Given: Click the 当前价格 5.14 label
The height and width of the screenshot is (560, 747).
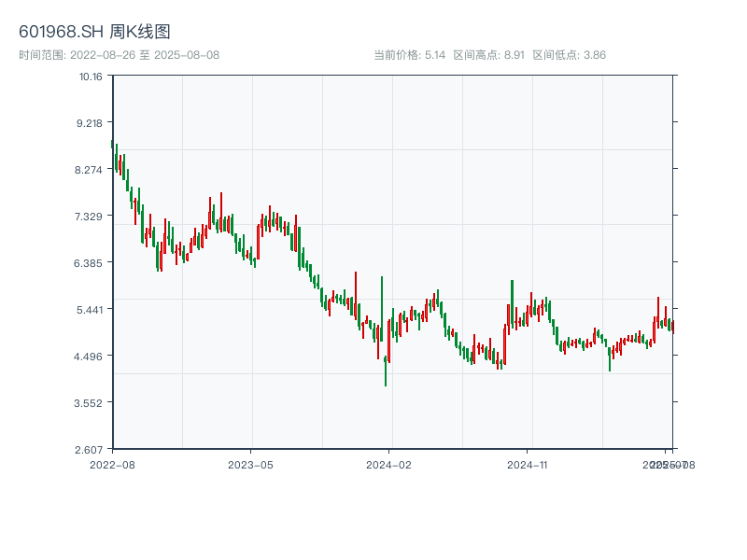Looking at the screenshot, I should coord(409,55).
